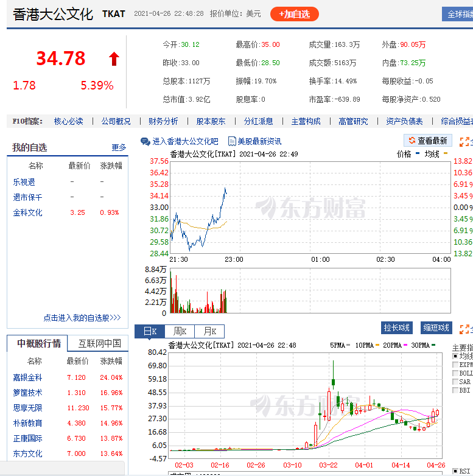The image size is (473, 476).
Task: Open 乐视退 in watchlist
Action: click(24, 182)
